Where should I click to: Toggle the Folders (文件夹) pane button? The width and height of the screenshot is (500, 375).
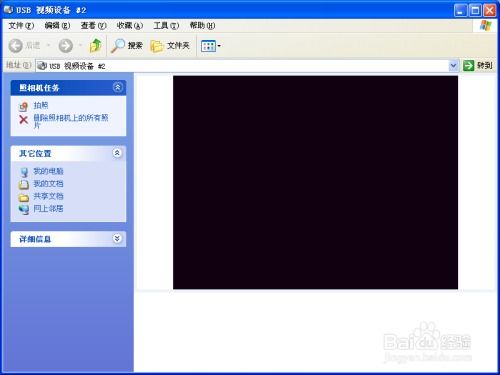tap(170, 46)
